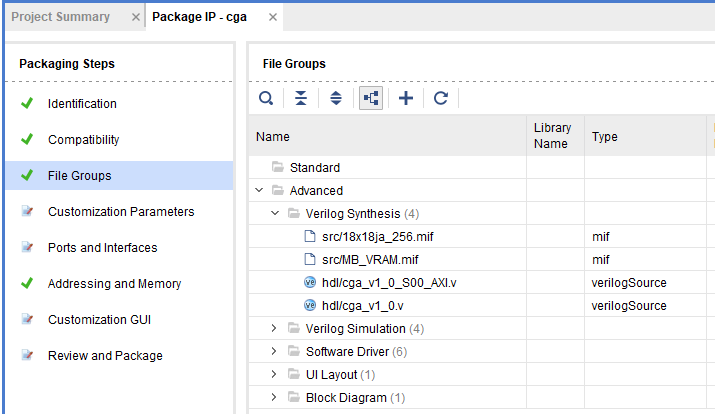Screen dimensions: 715x414
Task: Click the Expand All toolbar icon
Action: tap(336, 98)
